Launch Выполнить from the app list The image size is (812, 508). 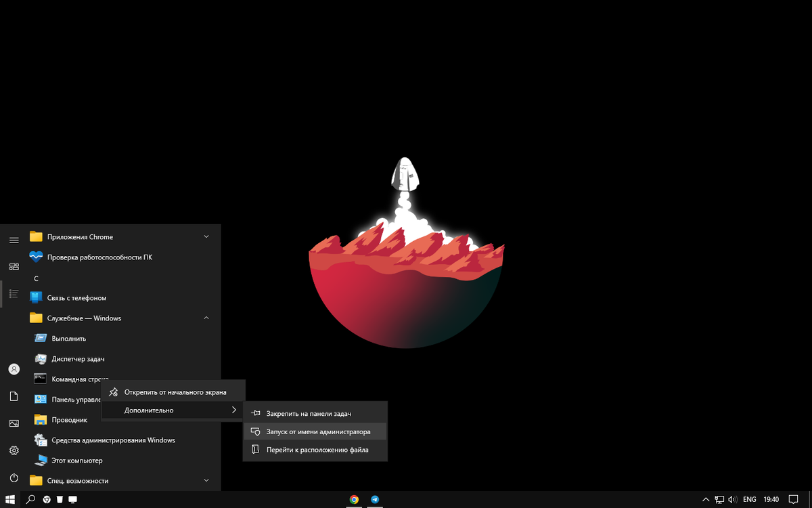coord(122,339)
